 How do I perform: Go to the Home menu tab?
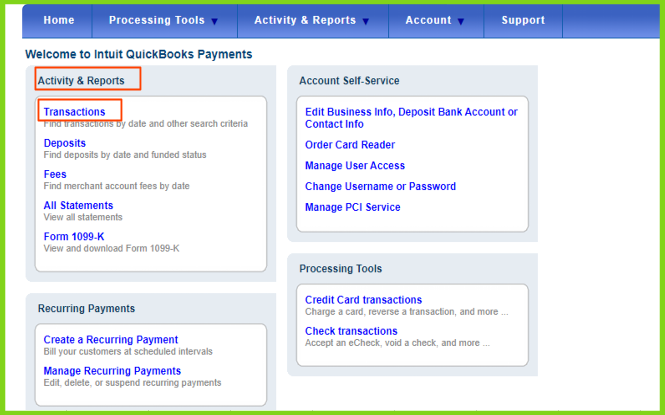[x=59, y=20]
